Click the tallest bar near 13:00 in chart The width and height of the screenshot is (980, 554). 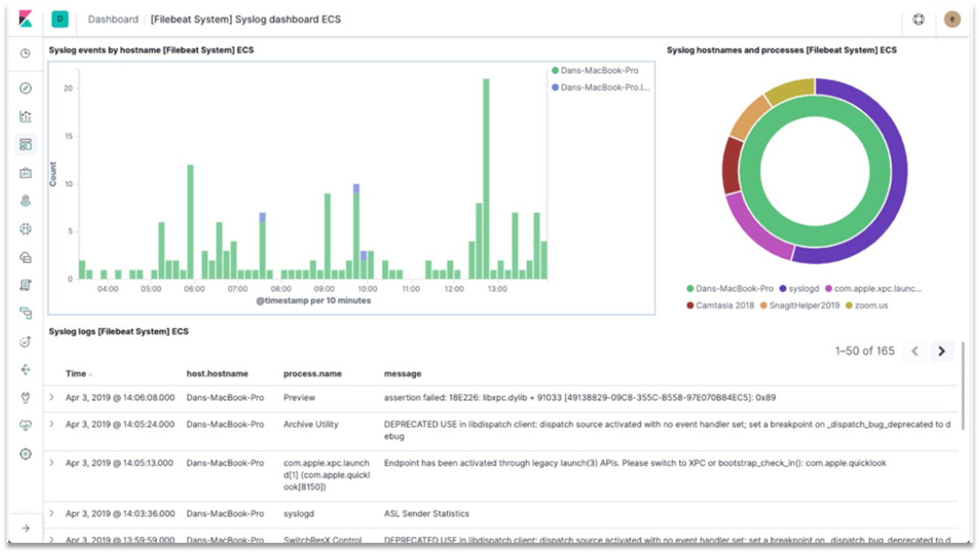[486, 178]
